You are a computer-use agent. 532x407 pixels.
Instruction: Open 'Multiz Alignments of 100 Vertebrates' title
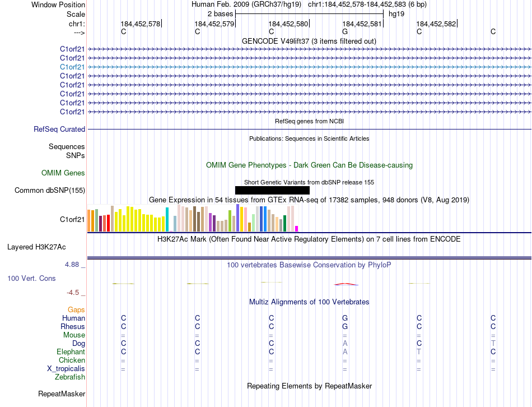(309, 302)
